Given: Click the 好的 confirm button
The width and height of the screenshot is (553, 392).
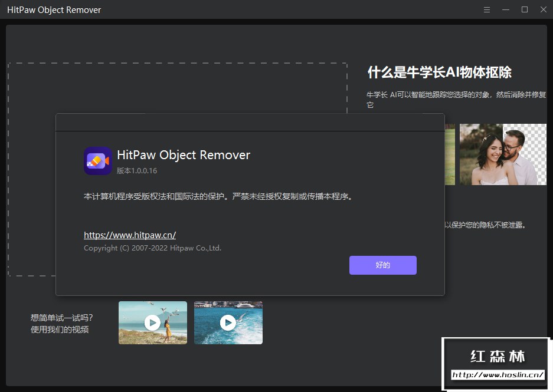Looking at the screenshot, I should (x=382, y=265).
